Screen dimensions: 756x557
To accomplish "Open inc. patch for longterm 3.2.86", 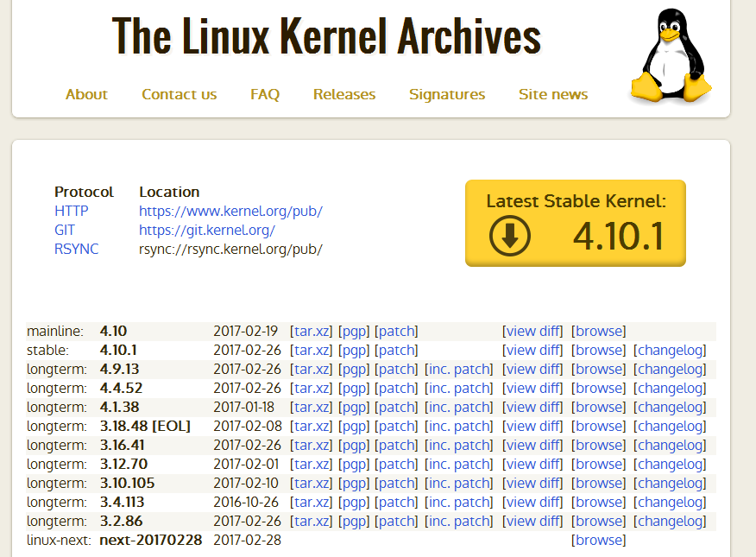I will [x=458, y=522].
